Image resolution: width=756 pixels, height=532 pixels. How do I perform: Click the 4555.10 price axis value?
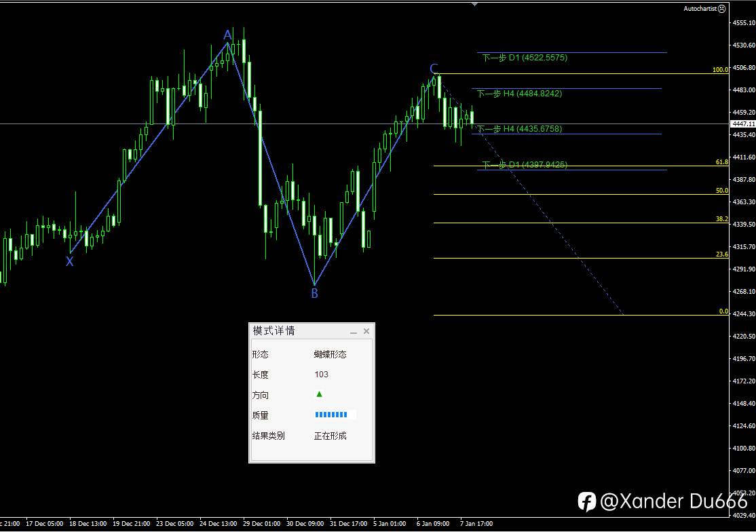(744, 22)
